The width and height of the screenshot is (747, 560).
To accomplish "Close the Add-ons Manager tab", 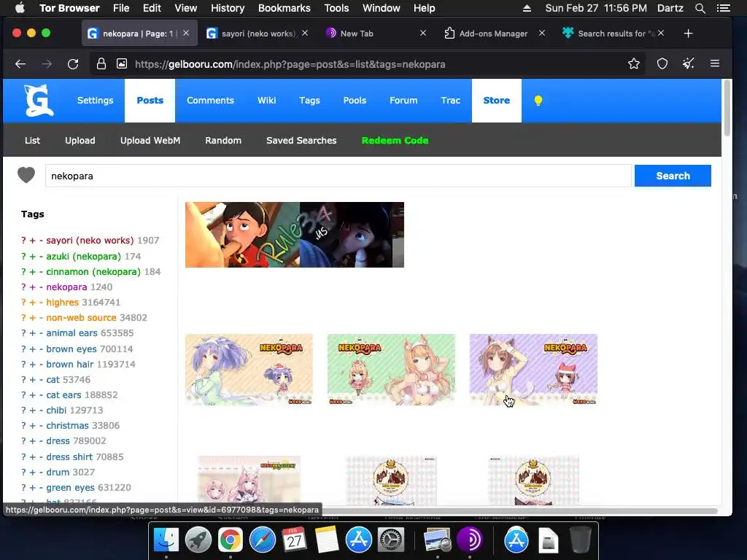I will tap(542, 34).
